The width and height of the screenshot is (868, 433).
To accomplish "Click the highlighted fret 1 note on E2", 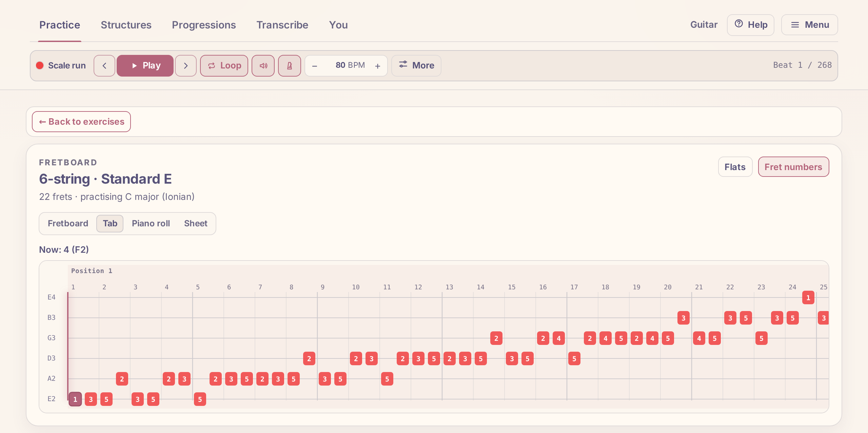I will pyautogui.click(x=75, y=399).
